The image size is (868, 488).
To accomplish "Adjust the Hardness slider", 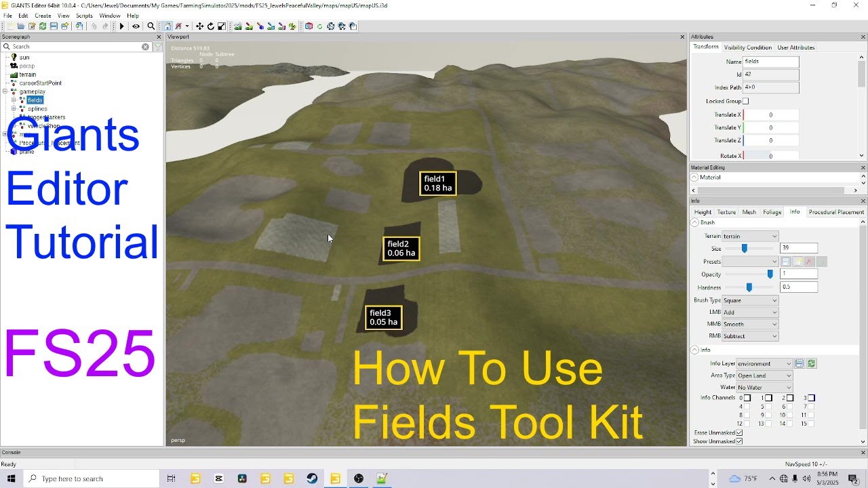I will (x=749, y=287).
